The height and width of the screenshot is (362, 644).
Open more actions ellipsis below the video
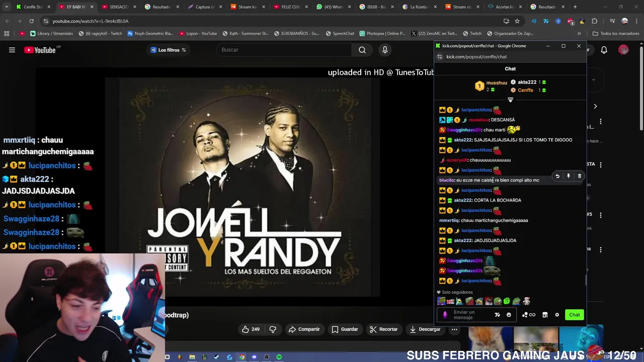(x=454, y=329)
